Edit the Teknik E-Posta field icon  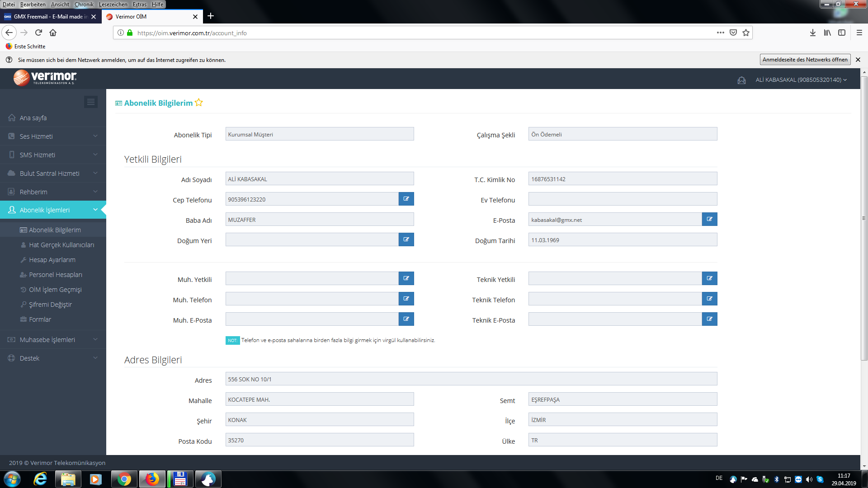coord(709,319)
